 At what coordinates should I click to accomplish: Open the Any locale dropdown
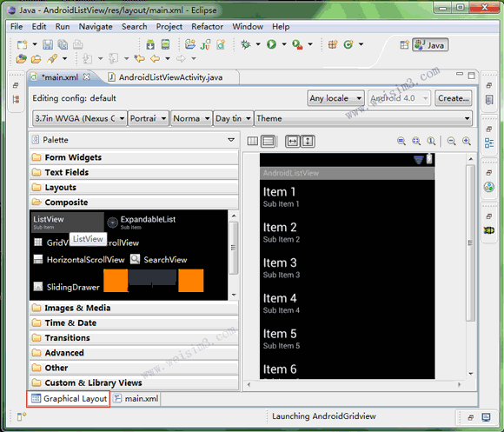click(335, 98)
